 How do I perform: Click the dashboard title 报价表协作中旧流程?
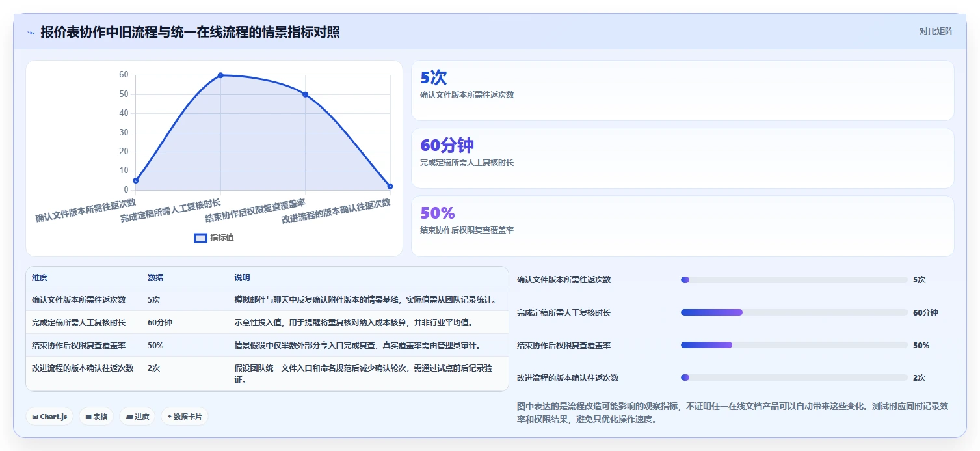[x=190, y=33]
